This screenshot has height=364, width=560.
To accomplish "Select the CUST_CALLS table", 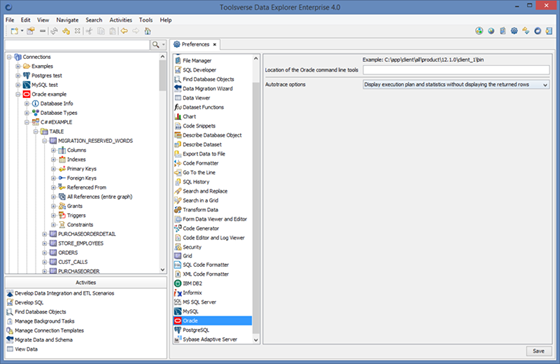I will point(73,262).
